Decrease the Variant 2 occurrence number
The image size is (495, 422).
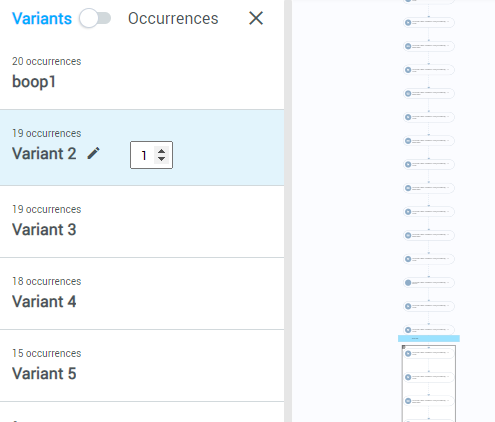(162, 159)
